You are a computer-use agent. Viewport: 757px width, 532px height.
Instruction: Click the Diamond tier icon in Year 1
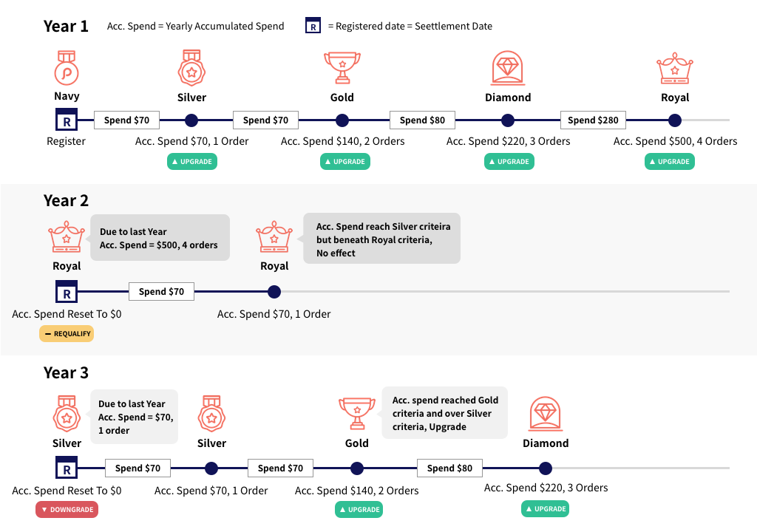click(508, 68)
